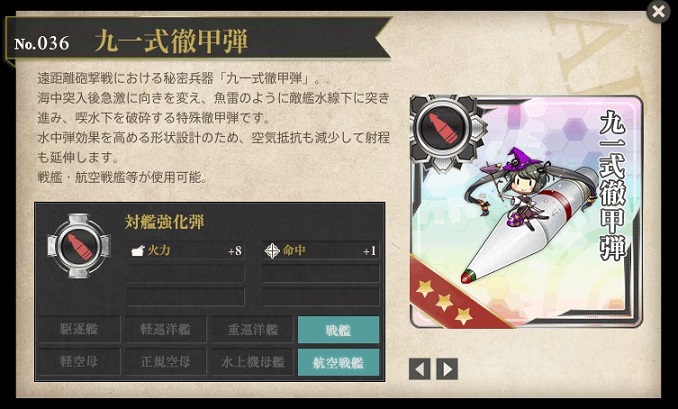The width and height of the screenshot is (678, 409).
Task: Click the 水上機母艦 ship type tile
Action: click(253, 362)
